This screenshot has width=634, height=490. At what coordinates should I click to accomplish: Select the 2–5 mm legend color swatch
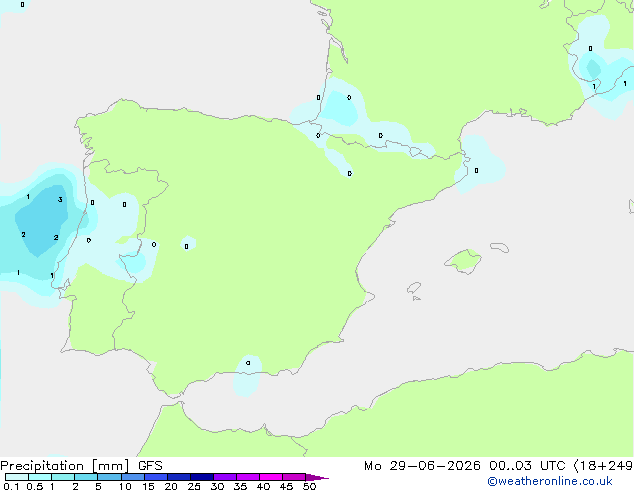86,477
